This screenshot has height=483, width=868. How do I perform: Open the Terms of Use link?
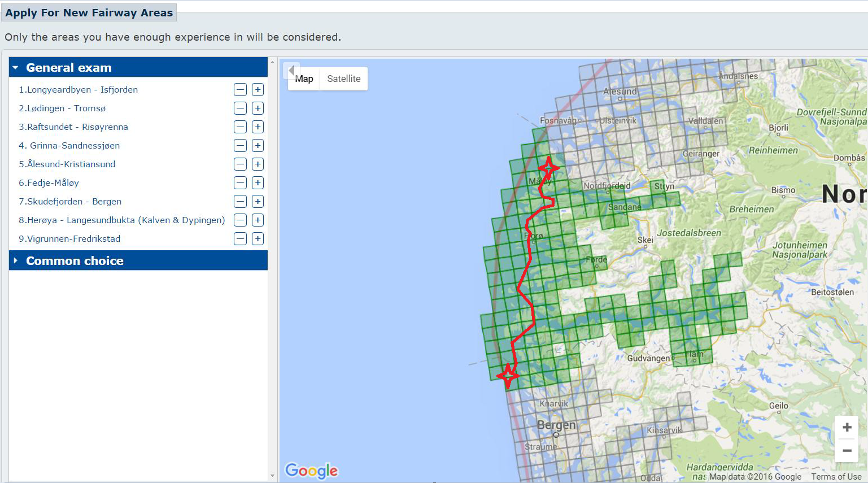coord(836,477)
